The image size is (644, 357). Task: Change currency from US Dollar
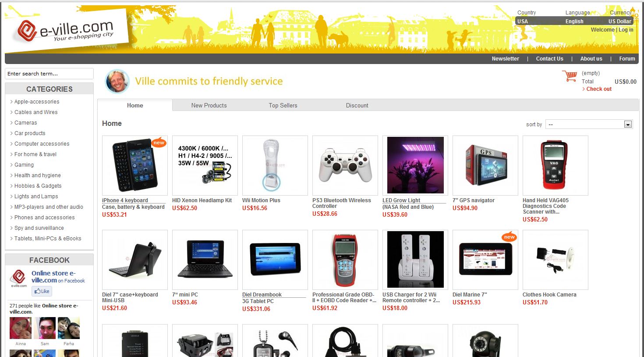[x=619, y=21]
